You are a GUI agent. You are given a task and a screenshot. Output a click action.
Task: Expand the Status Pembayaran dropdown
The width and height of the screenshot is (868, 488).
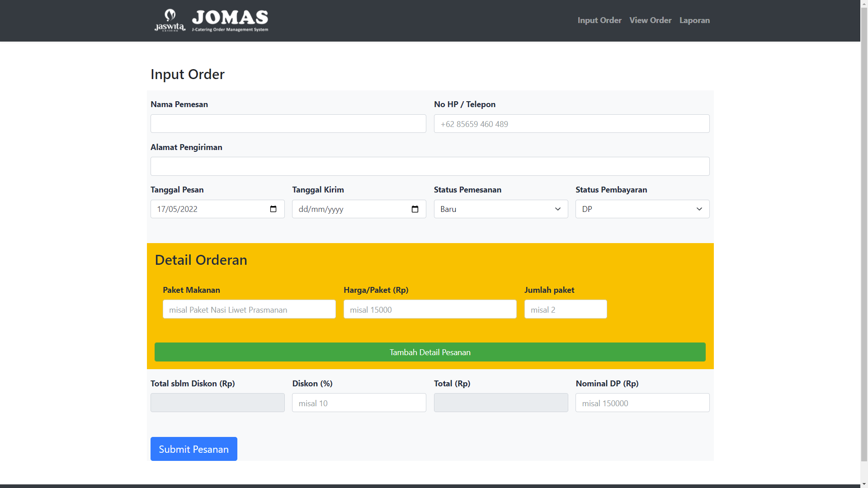pyautogui.click(x=642, y=209)
